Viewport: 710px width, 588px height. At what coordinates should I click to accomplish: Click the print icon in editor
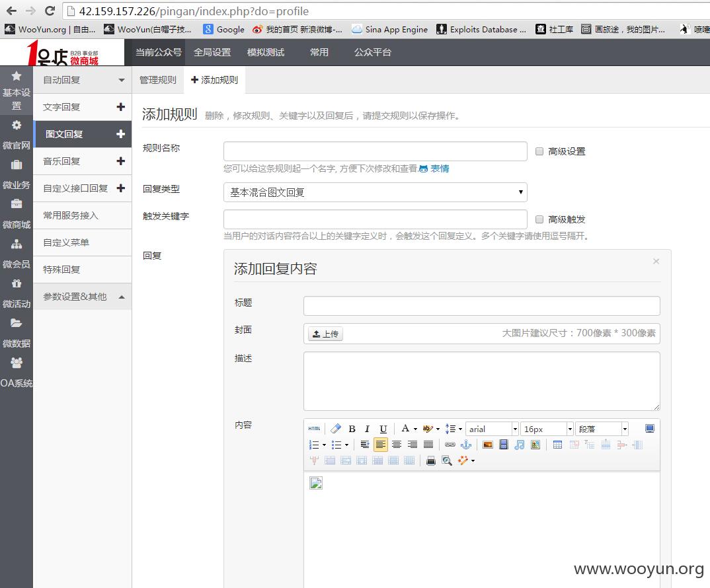click(x=431, y=461)
